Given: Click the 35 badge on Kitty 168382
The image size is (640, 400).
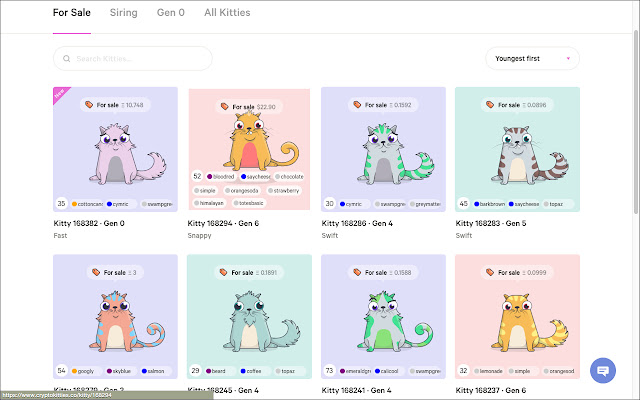Looking at the screenshot, I should (61, 203).
